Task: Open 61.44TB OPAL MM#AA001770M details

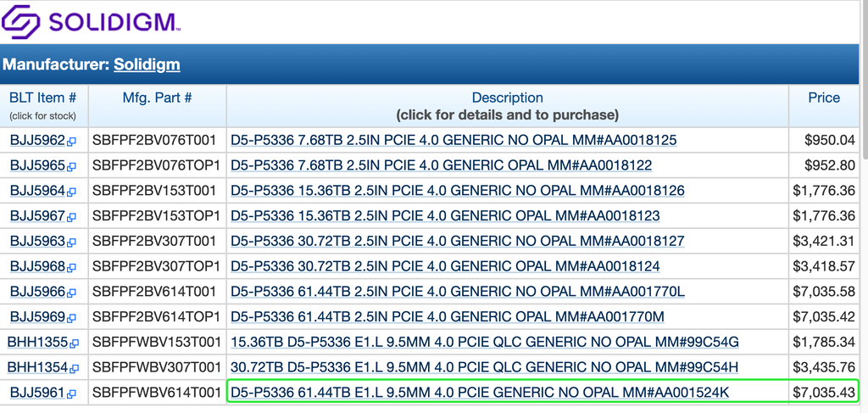Action: tap(448, 318)
